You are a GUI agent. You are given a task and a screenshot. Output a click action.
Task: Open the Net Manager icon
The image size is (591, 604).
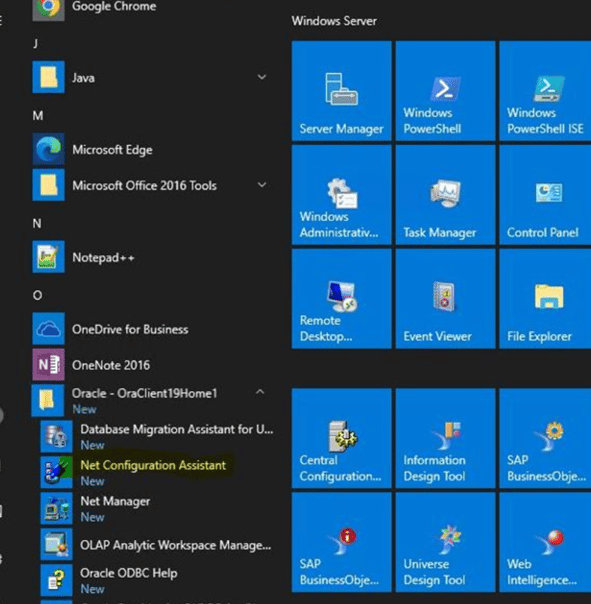coord(57,508)
